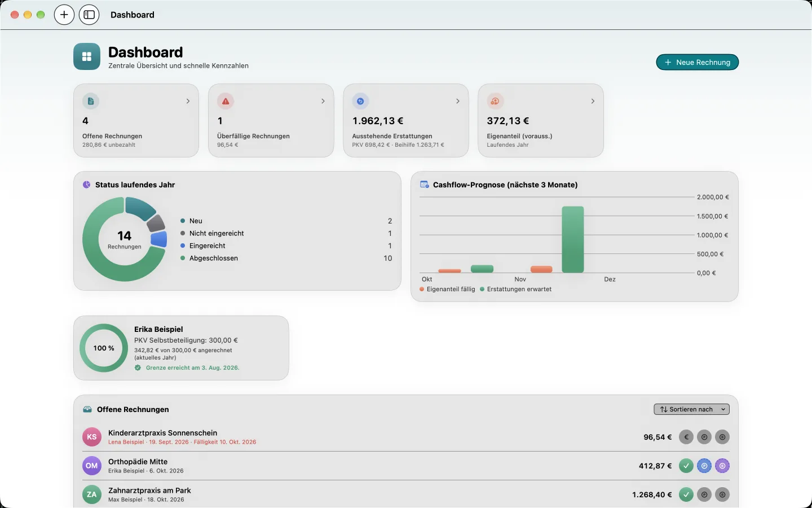Open the Sortieren nach dropdown

pyautogui.click(x=691, y=409)
